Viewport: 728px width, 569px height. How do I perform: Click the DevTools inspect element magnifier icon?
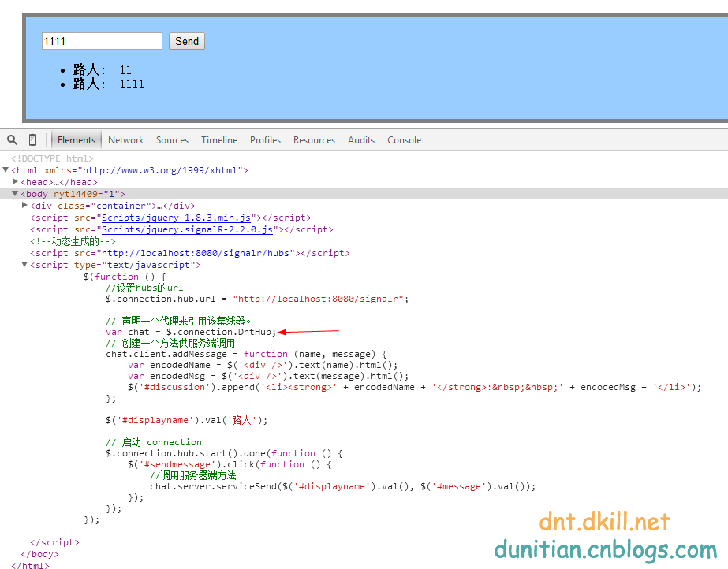pyautogui.click(x=12, y=139)
